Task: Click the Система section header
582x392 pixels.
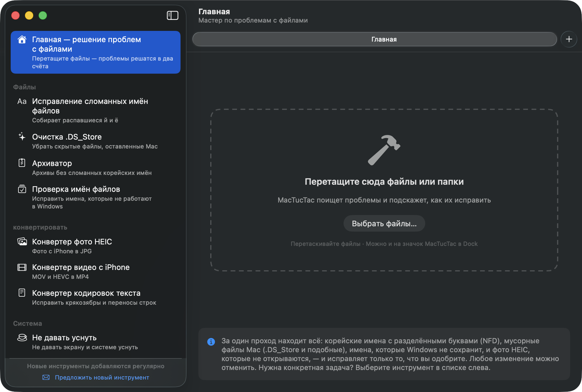Action: point(27,323)
